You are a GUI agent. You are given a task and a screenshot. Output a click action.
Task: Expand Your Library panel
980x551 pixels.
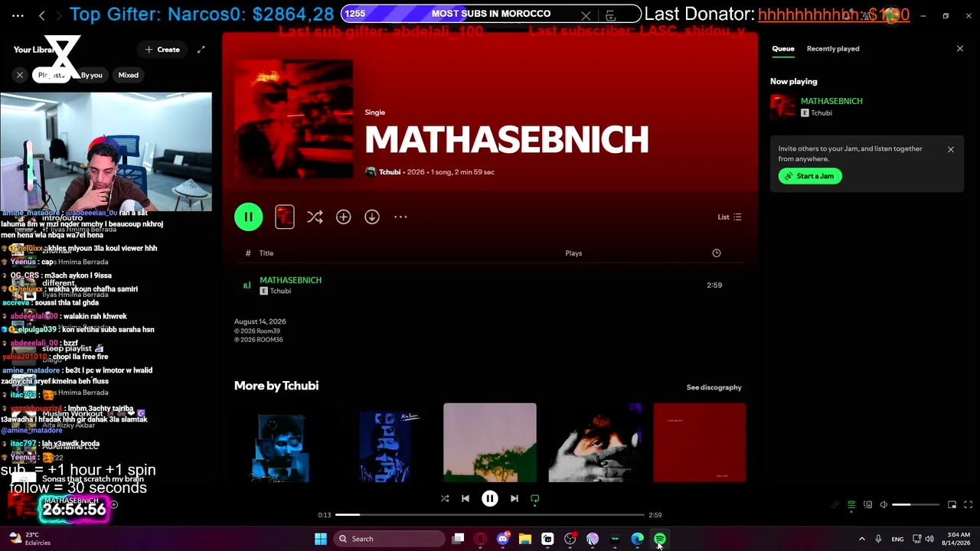coord(201,50)
